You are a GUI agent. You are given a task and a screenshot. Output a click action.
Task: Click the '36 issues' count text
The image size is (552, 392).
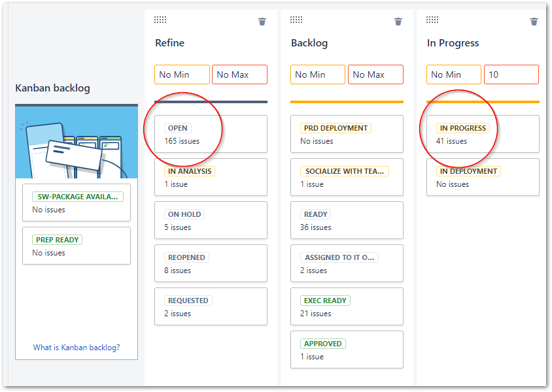pyautogui.click(x=315, y=227)
